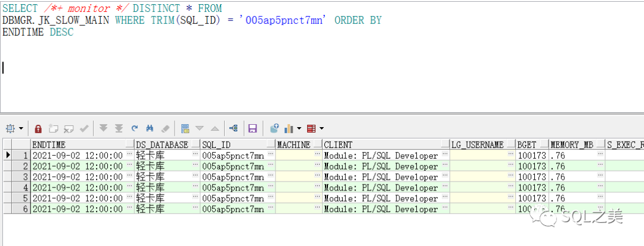Viewport: 644px width, 246px height.
Task: Click the previous record up triangle
Action: 215,129
